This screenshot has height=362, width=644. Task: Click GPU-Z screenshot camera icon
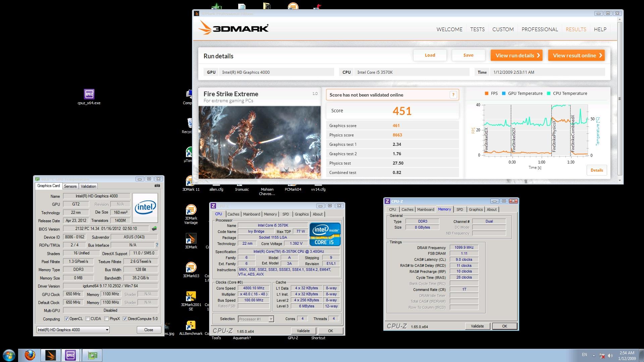tap(157, 186)
